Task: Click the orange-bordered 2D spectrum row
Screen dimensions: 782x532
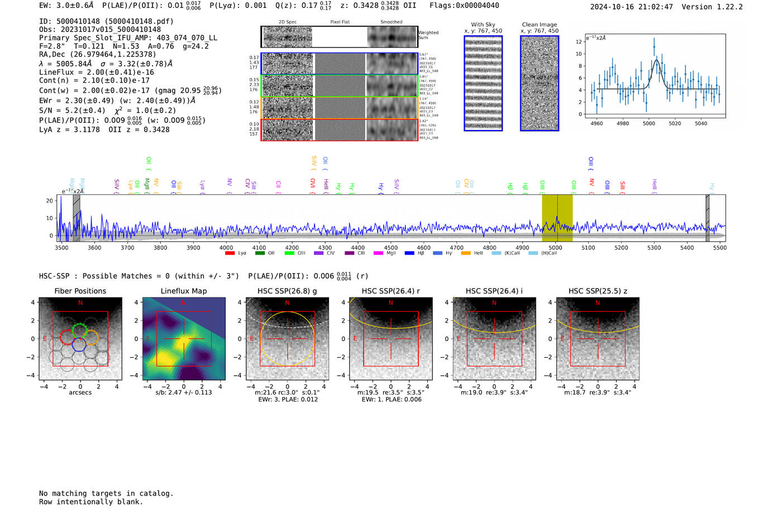Action: coord(340,108)
